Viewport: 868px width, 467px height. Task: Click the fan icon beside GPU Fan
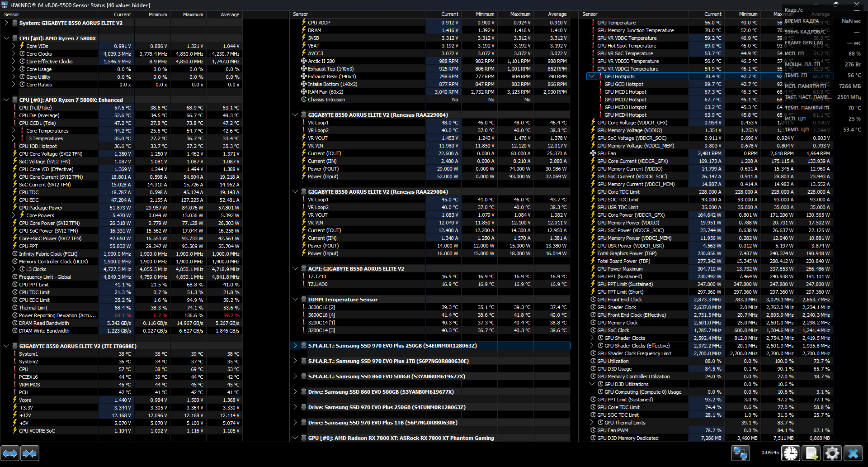click(593, 153)
